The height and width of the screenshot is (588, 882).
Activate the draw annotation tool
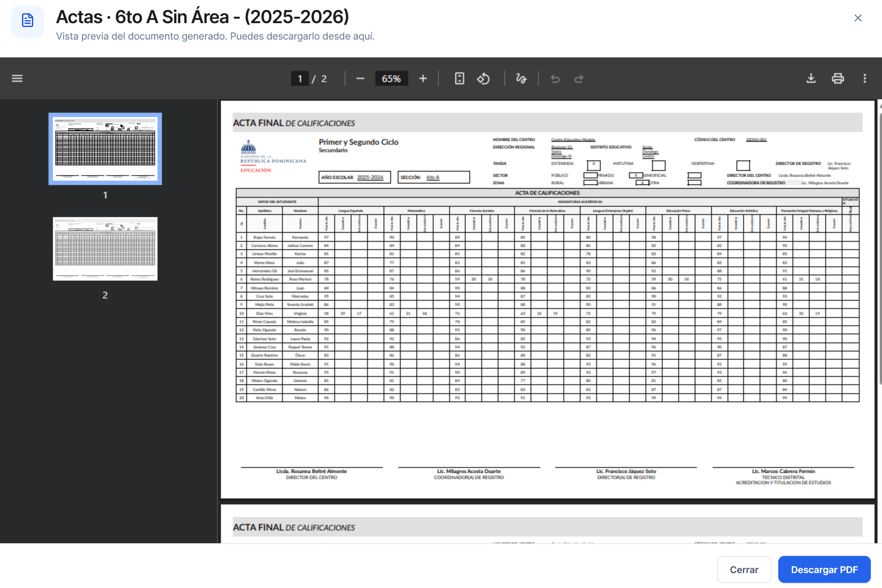pos(521,78)
